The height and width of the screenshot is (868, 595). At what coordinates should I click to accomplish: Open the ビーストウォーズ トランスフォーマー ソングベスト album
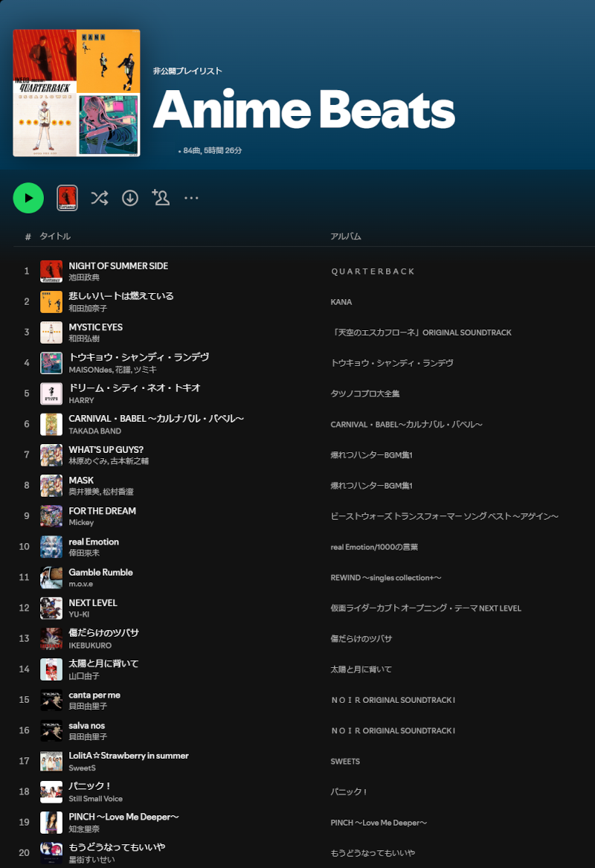pyautogui.click(x=445, y=516)
